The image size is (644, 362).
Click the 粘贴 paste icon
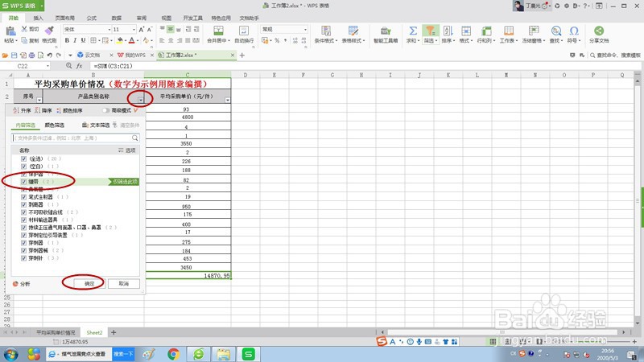click(10, 31)
